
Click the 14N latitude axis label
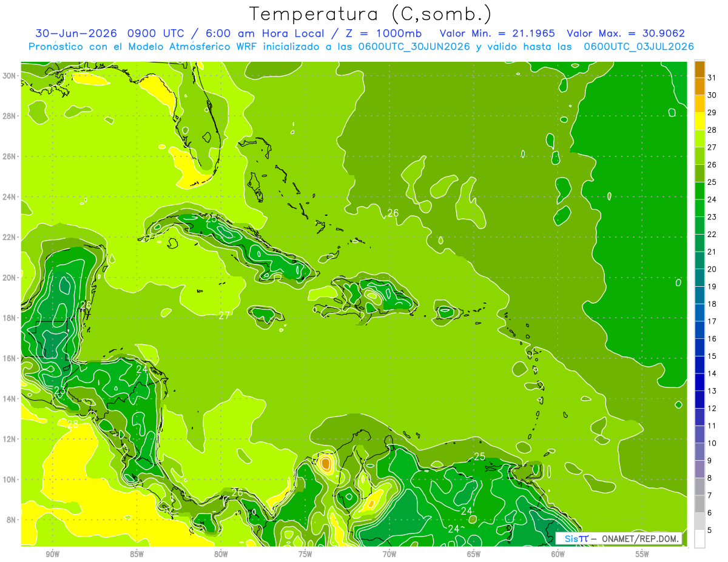(10, 398)
